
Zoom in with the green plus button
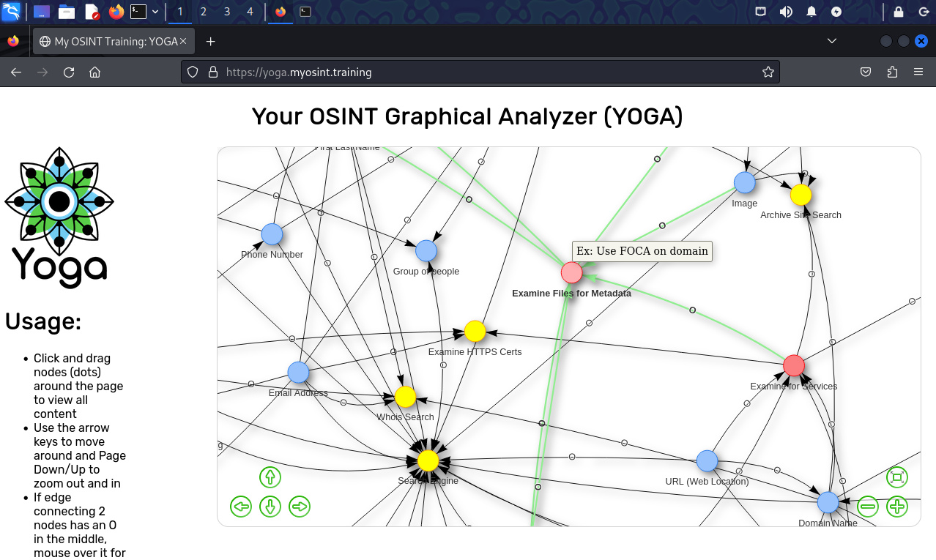pos(897,507)
